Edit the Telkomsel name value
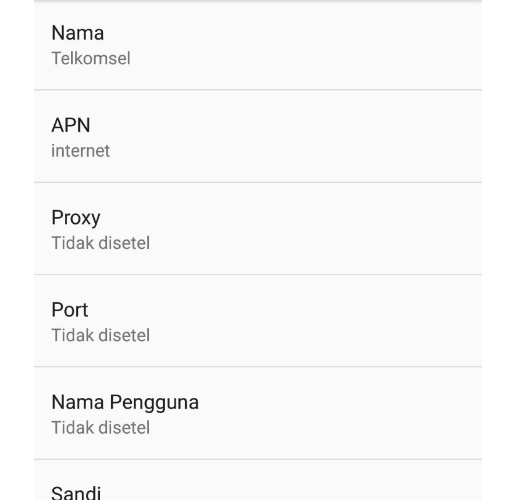526x500 pixels. click(91, 58)
